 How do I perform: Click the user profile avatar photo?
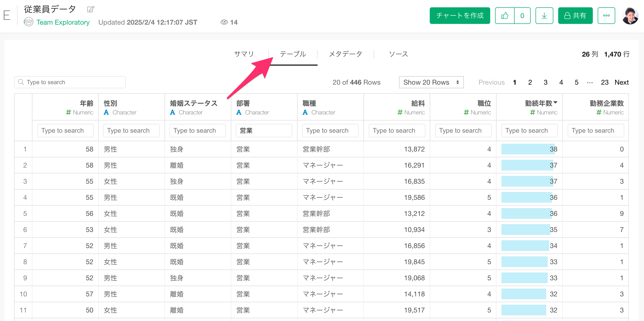click(x=630, y=16)
